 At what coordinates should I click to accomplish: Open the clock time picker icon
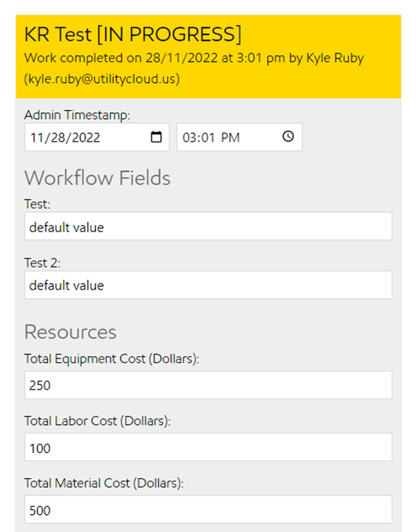[288, 137]
